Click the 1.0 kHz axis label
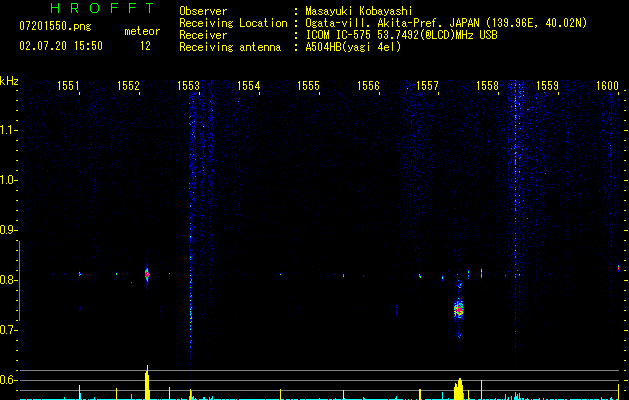This screenshot has width=629, height=400. tap(8, 180)
